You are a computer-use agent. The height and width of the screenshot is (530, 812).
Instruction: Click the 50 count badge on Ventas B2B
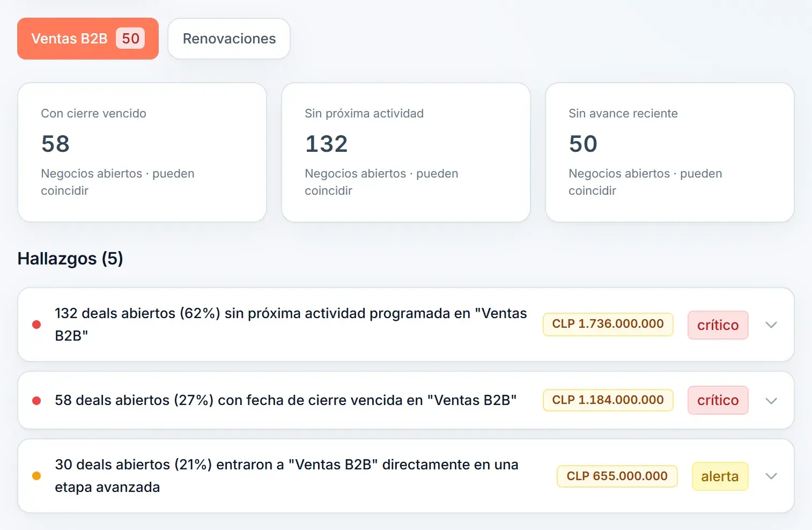coord(130,39)
